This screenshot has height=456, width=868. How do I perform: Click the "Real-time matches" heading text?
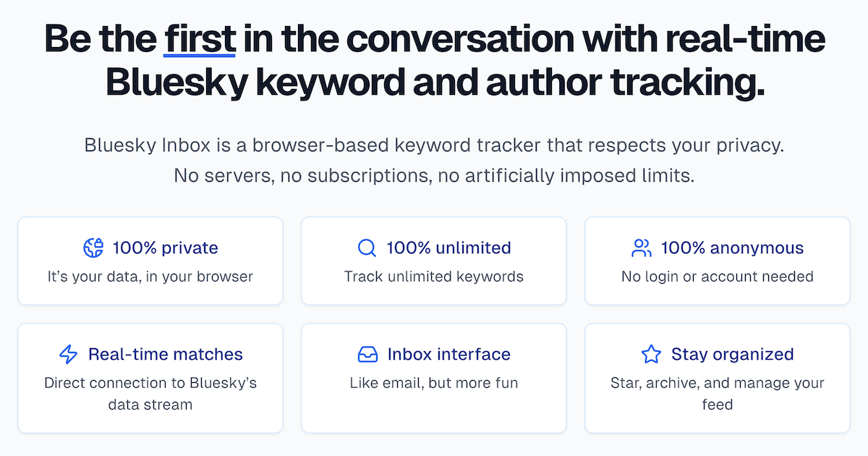[x=166, y=355]
